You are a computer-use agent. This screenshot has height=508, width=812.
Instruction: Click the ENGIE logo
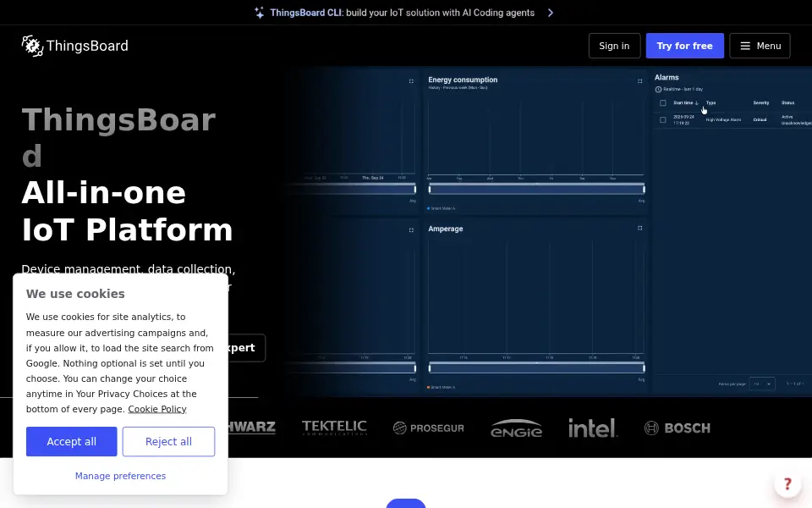pyautogui.click(x=516, y=428)
